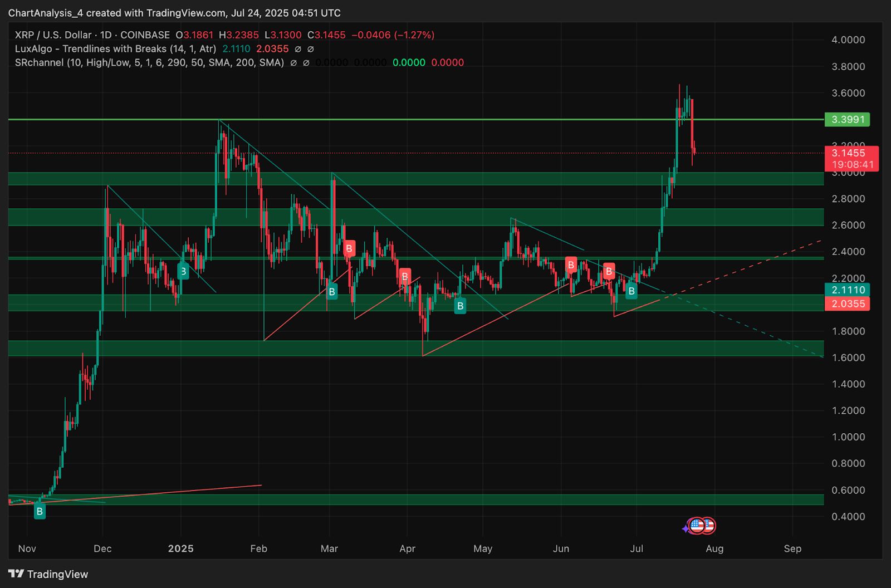This screenshot has height=588, width=891.
Task: Click the TradingView logo at bottom
Action: [x=48, y=574]
